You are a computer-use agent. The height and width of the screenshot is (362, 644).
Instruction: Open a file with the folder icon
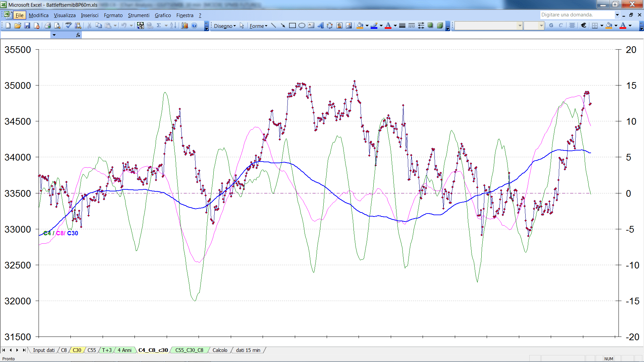coord(18,25)
